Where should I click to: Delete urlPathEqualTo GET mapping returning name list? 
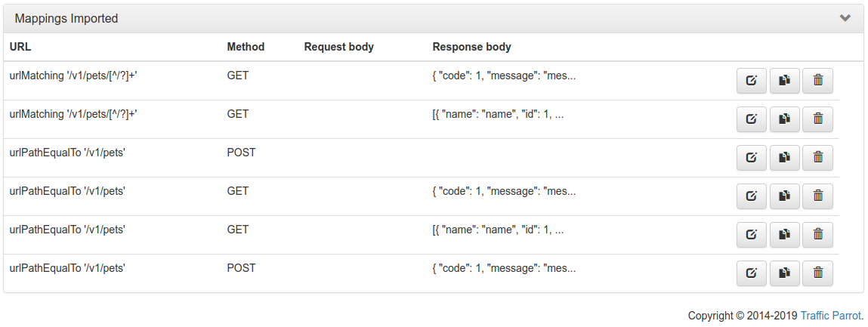[817, 234]
